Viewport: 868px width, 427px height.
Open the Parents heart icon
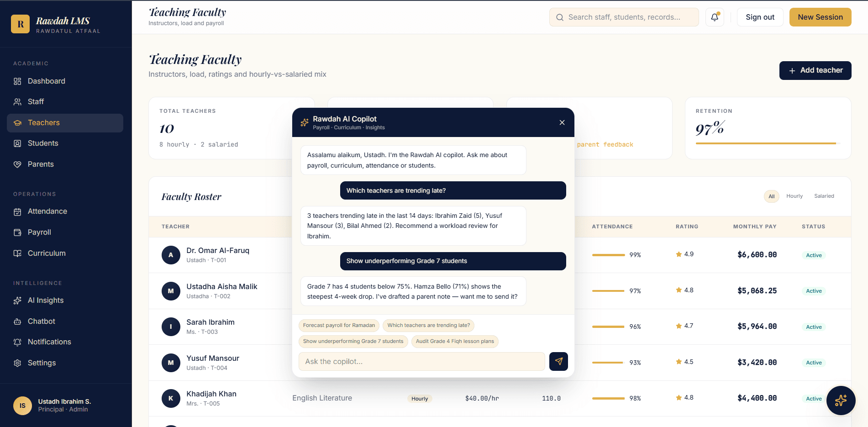point(17,164)
